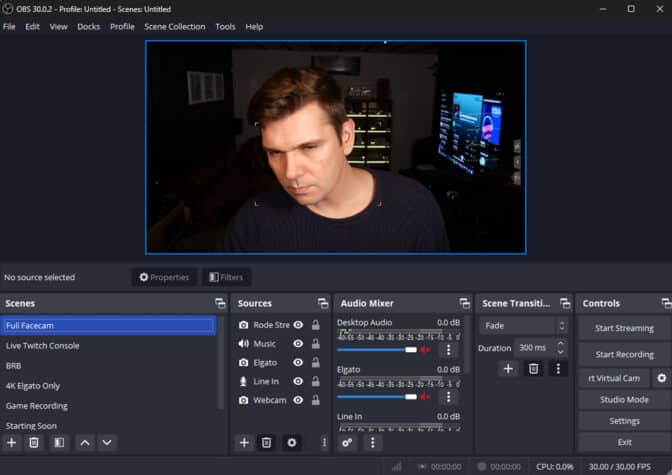Mute the Desktop Audio channel
The height and width of the screenshot is (475, 672).
pos(425,350)
